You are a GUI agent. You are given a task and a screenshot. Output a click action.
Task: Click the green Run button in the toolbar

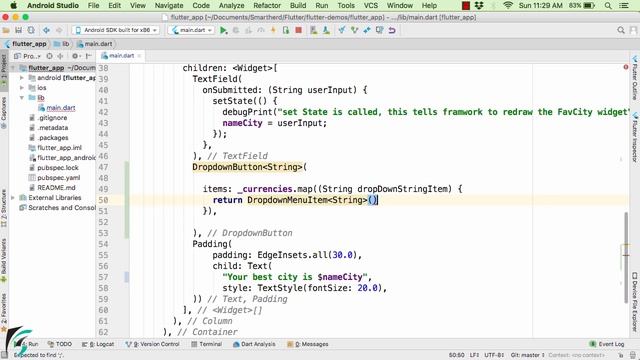click(223, 30)
